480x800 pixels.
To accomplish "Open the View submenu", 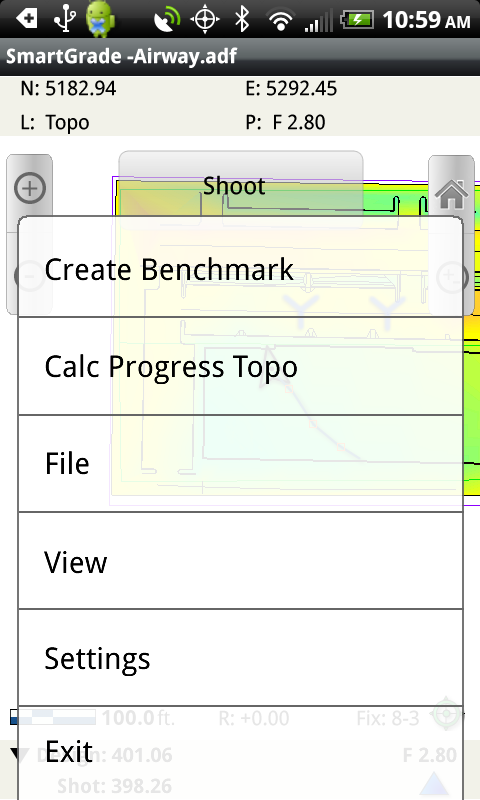I will (x=240, y=561).
